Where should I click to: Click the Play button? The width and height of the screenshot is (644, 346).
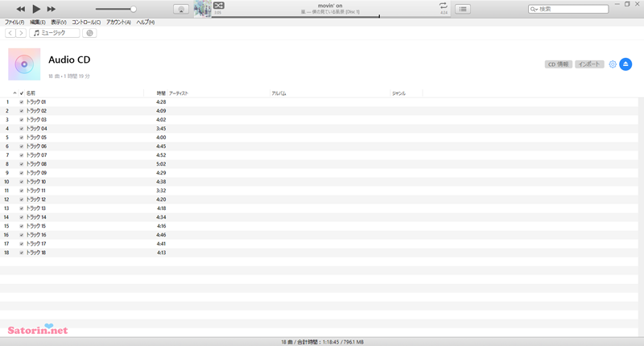(x=36, y=9)
